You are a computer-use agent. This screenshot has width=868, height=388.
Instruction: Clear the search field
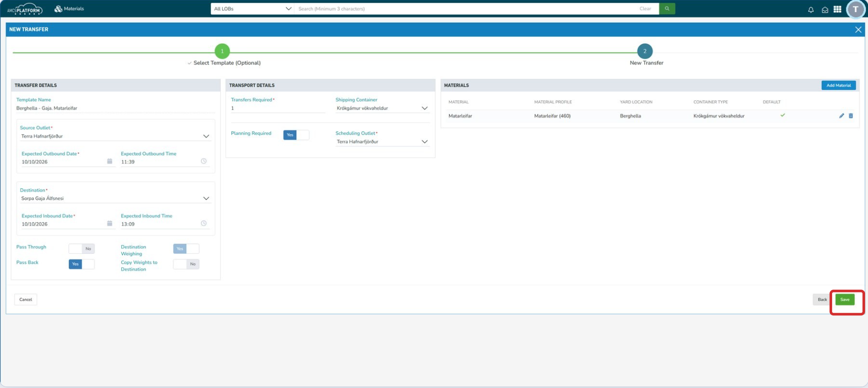(645, 9)
